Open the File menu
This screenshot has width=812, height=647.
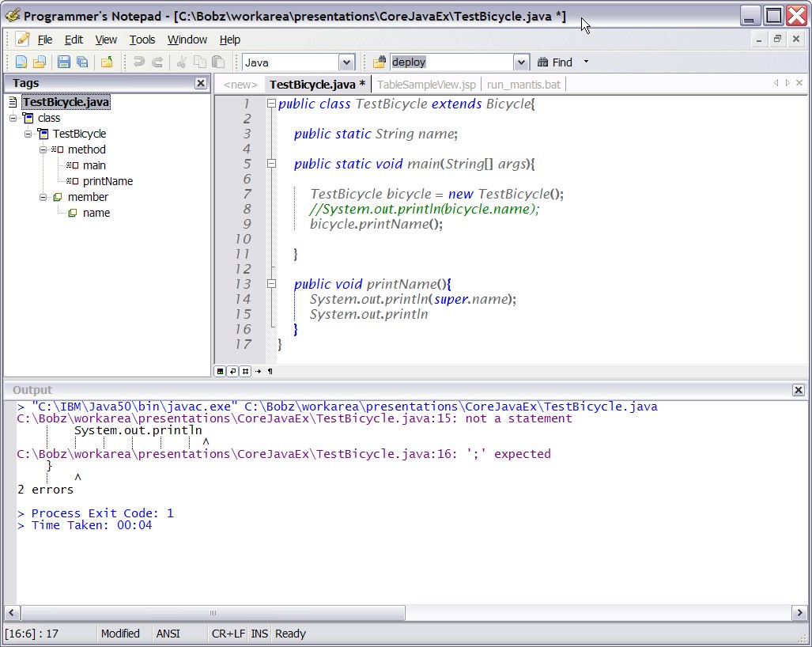coord(44,40)
